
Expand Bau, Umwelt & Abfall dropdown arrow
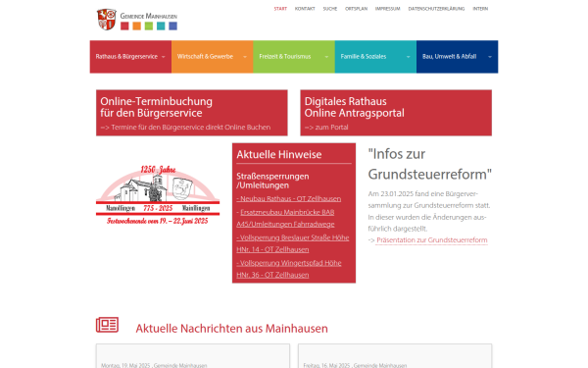tap(490, 57)
